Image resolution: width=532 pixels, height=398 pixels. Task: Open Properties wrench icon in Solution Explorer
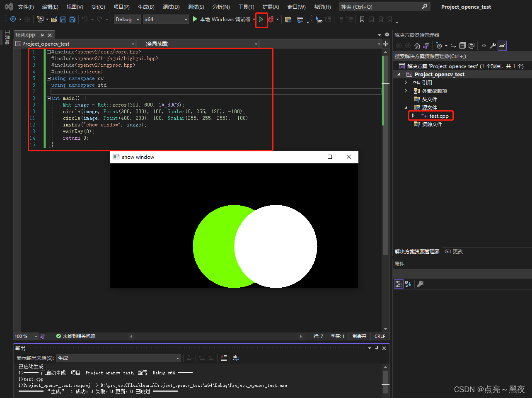click(493, 46)
